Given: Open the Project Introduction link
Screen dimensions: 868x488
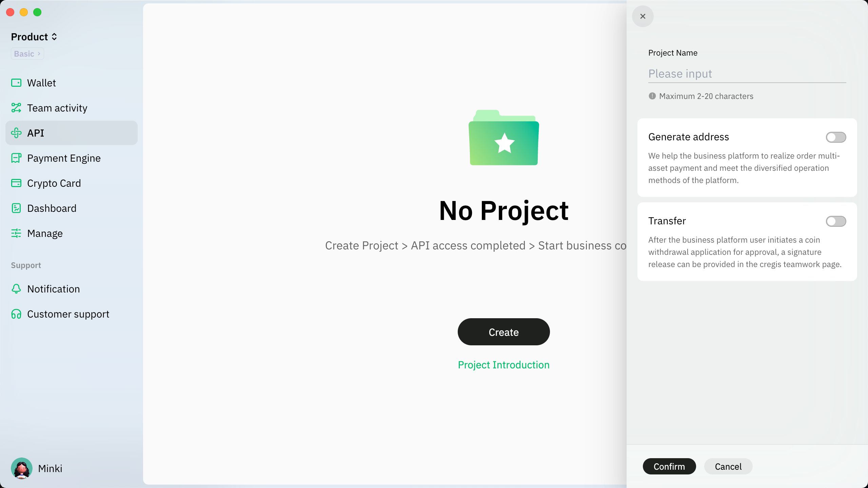Looking at the screenshot, I should (504, 365).
